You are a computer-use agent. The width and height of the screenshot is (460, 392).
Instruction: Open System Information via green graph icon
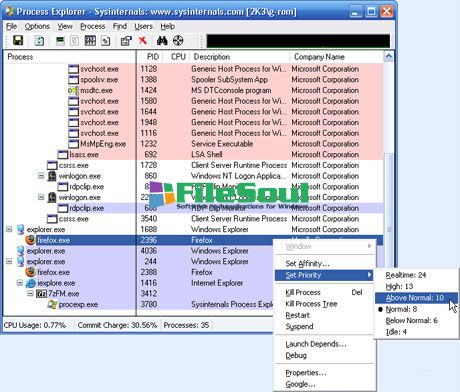point(60,41)
